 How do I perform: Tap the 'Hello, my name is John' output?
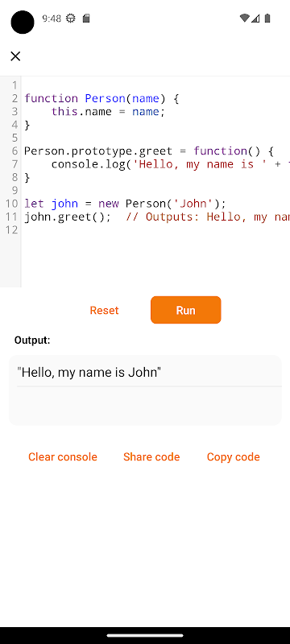[89, 373]
